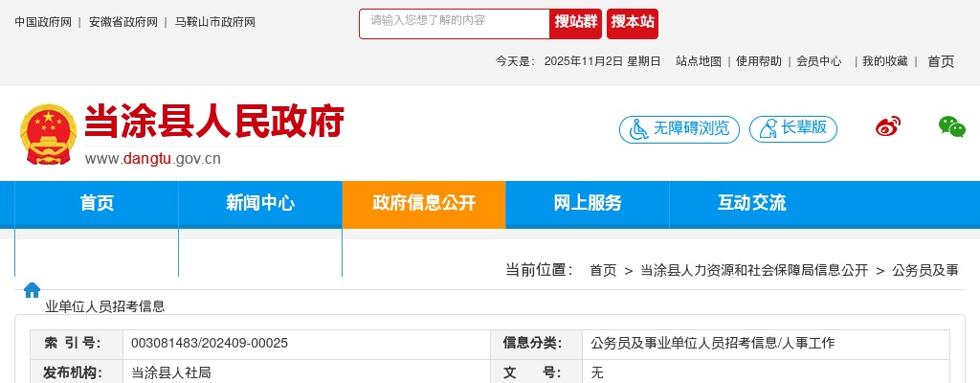980x383 pixels.
Task: Click the www.dangtu.gov.cn address text
Action: click(x=153, y=159)
